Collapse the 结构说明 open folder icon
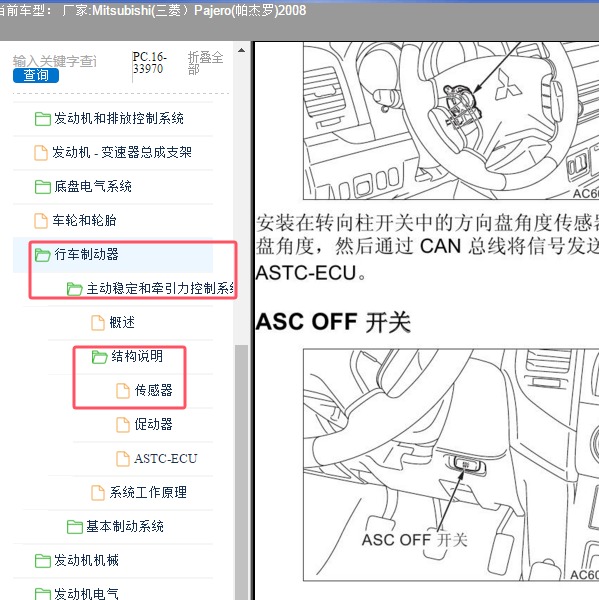Screen dimensions: 599x600 pos(99,357)
